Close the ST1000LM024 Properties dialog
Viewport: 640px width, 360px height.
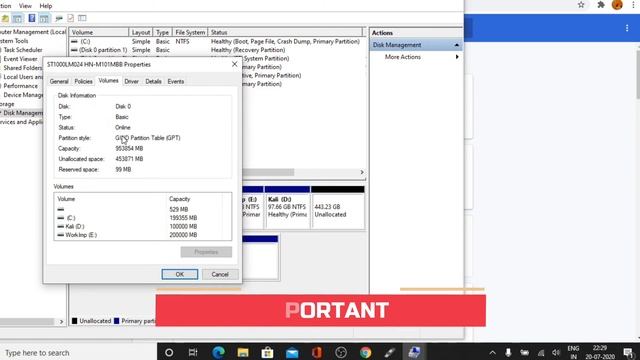tap(235, 64)
